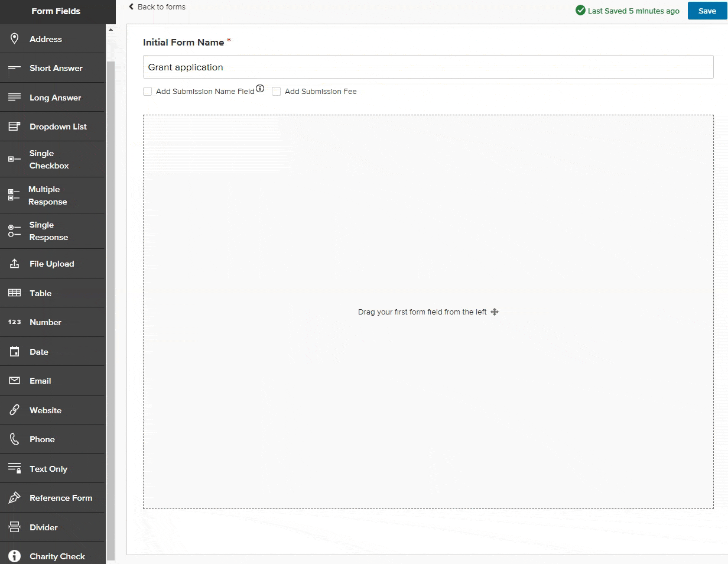Select the Table field label

(41, 293)
